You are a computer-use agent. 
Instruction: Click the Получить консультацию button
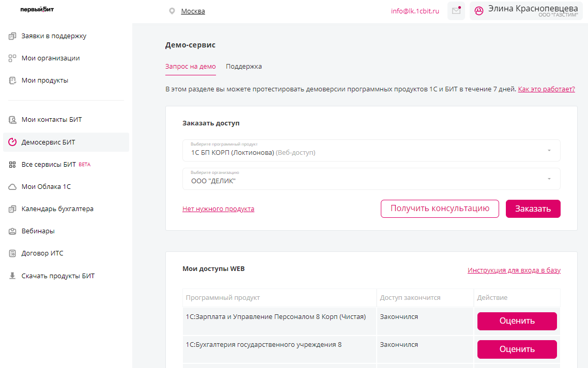click(x=440, y=209)
